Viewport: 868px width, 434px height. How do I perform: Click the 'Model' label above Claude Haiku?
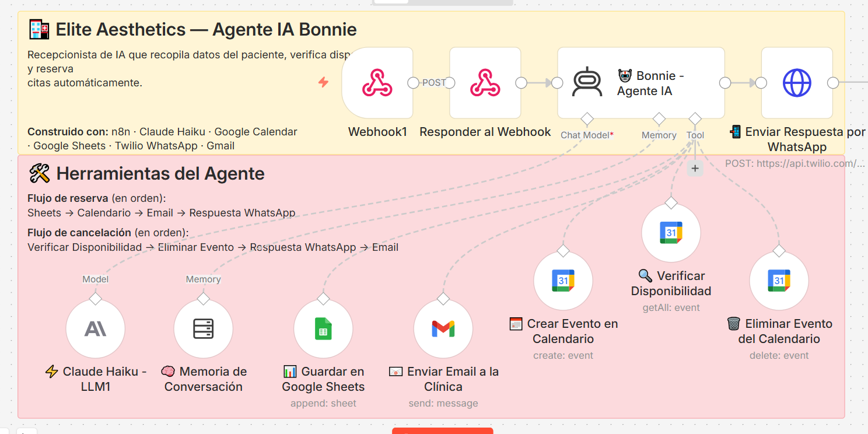95,279
